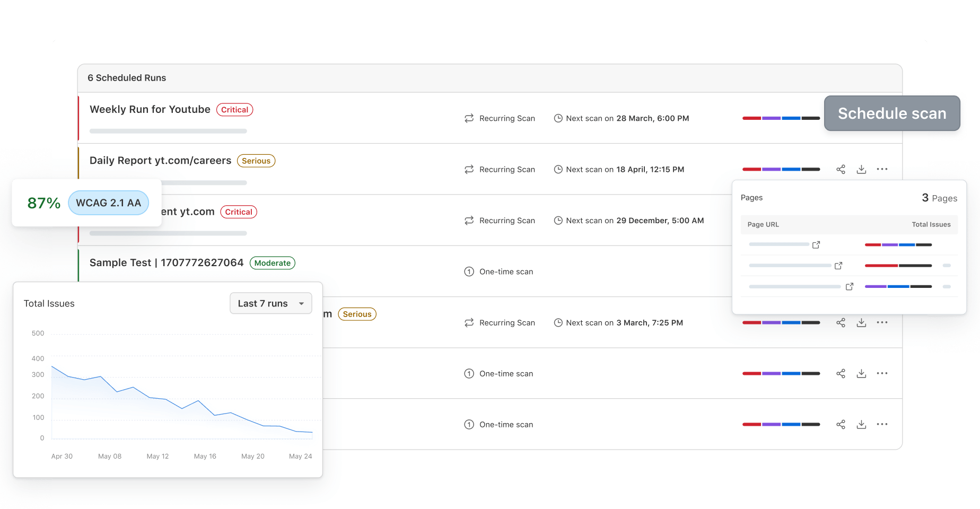Open more options on second-to-last One-time scan
The height and width of the screenshot is (509, 980).
882,373
